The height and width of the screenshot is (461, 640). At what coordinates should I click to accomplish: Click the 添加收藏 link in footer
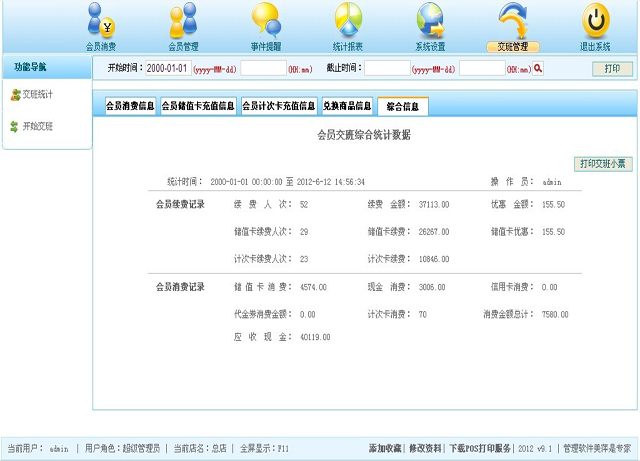[385, 449]
